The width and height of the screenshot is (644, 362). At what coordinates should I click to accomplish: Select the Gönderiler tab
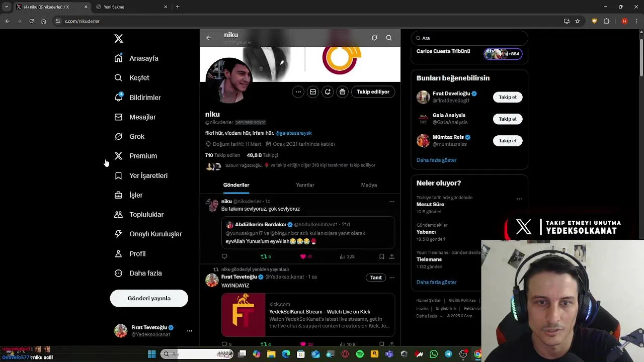point(236,185)
